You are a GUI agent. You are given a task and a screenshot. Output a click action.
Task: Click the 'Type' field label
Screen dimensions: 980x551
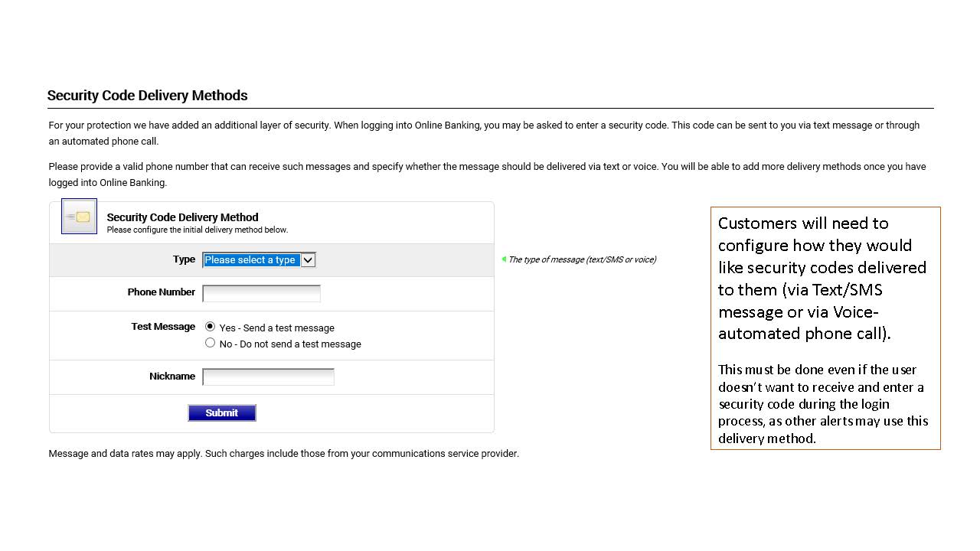pos(184,259)
